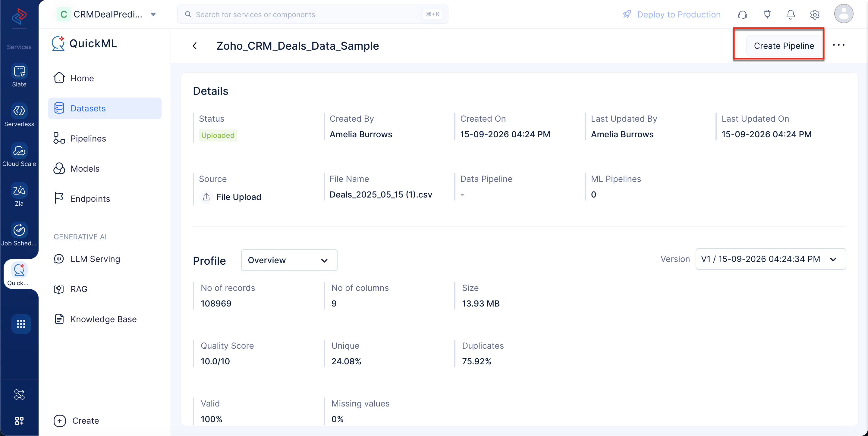
Task: Open the all-services grid icon
Action: (21, 324)
